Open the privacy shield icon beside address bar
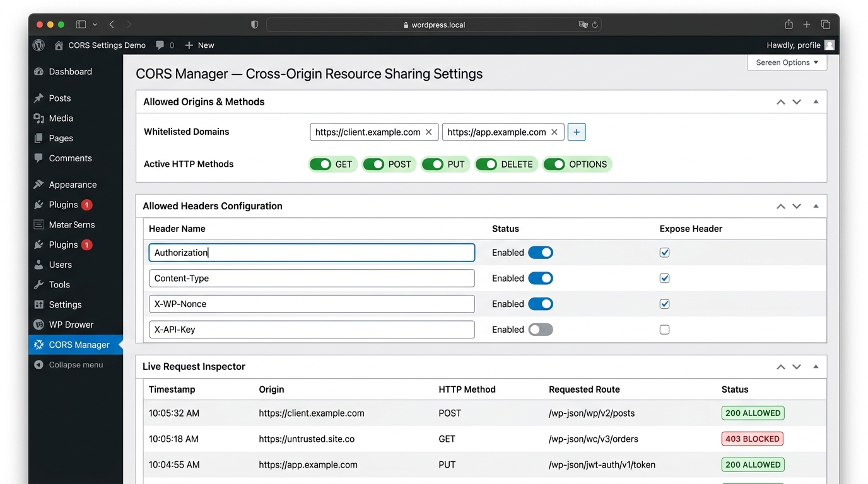The height and width of the screenshot is (484, 868). pos(255,25)
